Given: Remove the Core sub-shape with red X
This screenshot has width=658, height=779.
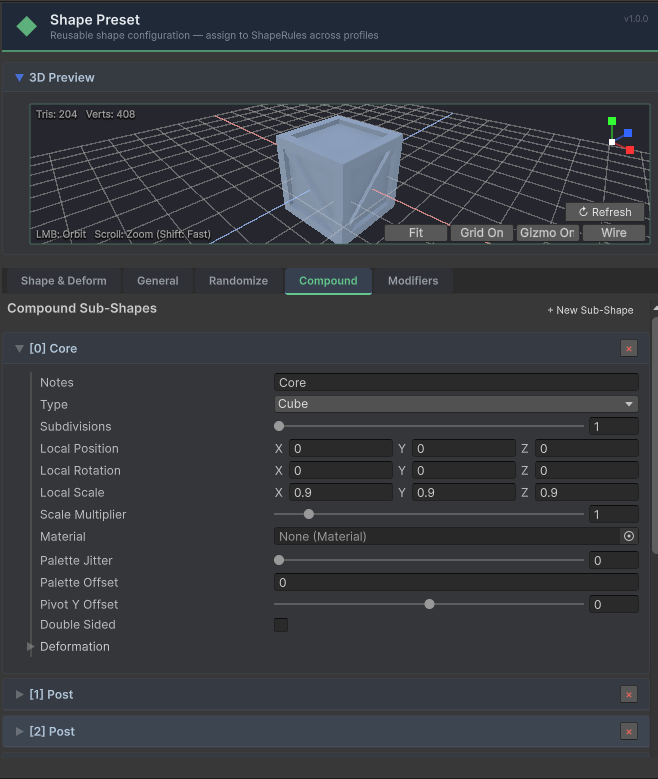Looking at the screenshot, I should click(x=628, y=348).
